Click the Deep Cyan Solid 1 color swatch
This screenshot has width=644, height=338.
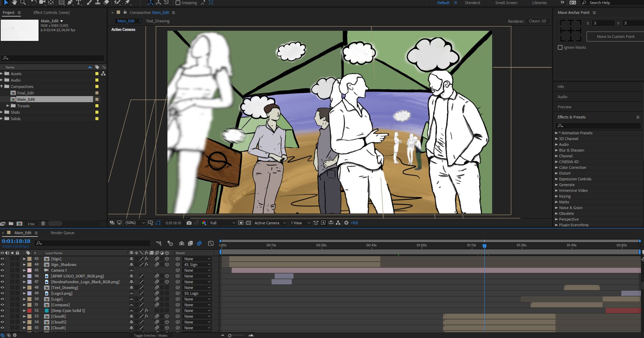47,311
